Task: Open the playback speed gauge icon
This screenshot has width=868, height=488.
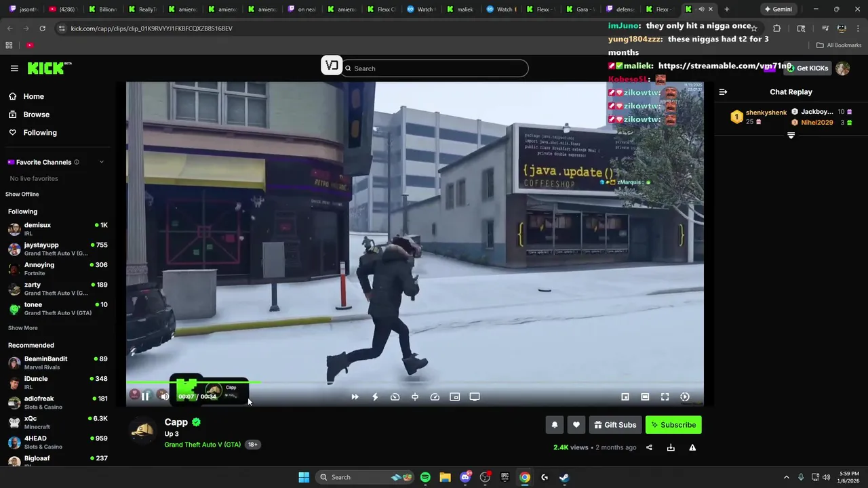Action: pyautogui.click(x=395, y=397)
